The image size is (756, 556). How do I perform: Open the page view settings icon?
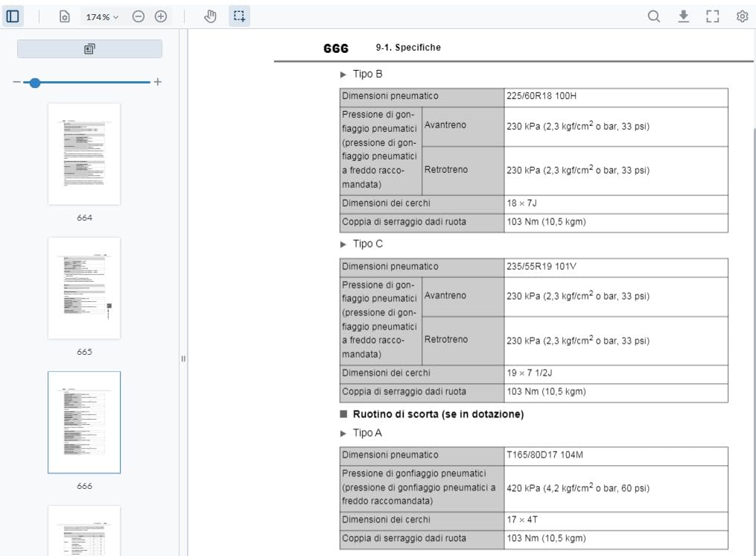coord(64,17)
